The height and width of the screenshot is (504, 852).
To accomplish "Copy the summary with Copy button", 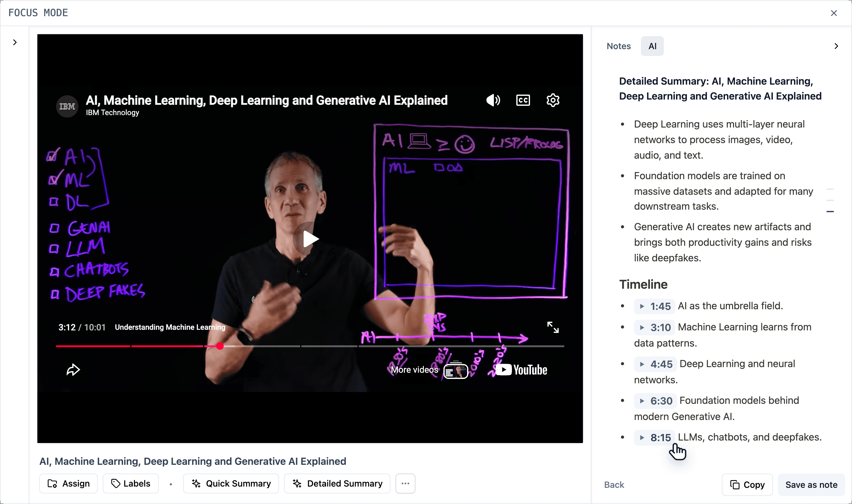I will 747,485.
